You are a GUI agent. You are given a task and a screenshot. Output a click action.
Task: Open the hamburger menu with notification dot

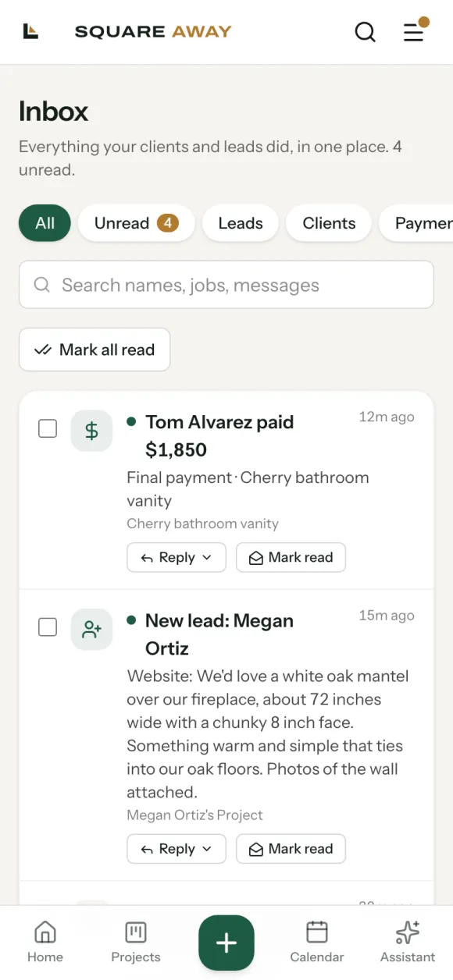coord(414,32)
